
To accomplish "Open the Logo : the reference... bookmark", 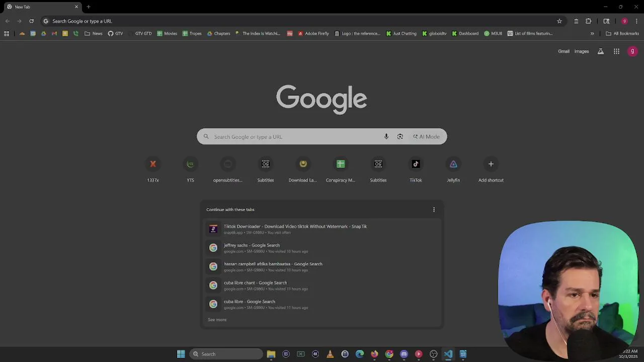I will point(357,34).
